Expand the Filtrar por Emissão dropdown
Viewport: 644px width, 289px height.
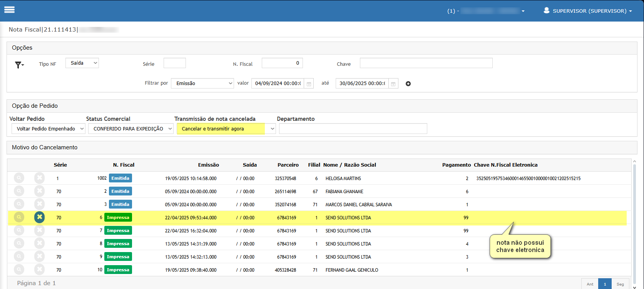click(202, 83)
